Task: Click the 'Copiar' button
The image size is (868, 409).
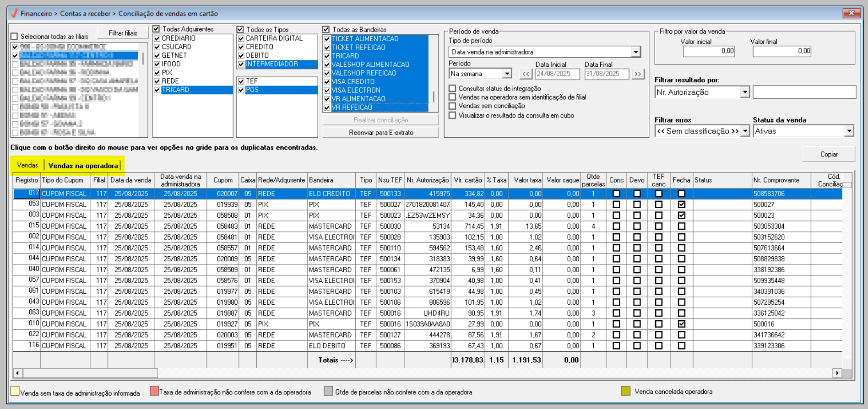Action: (x=828, y=154)
